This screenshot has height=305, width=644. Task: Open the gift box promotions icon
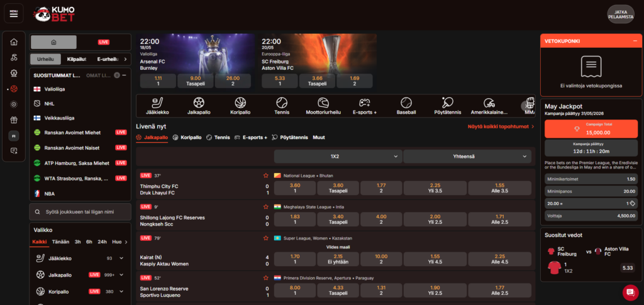click(x=14, y=120)
